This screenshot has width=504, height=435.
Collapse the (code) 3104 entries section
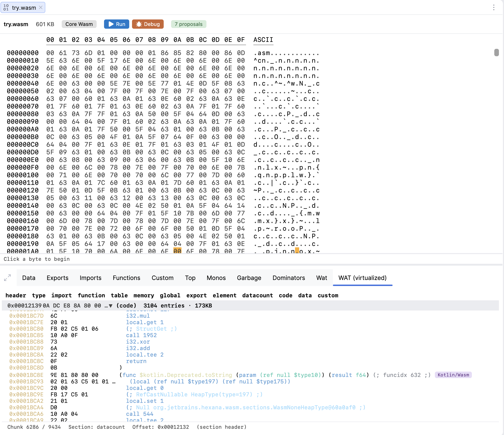[x=111, y=305]
